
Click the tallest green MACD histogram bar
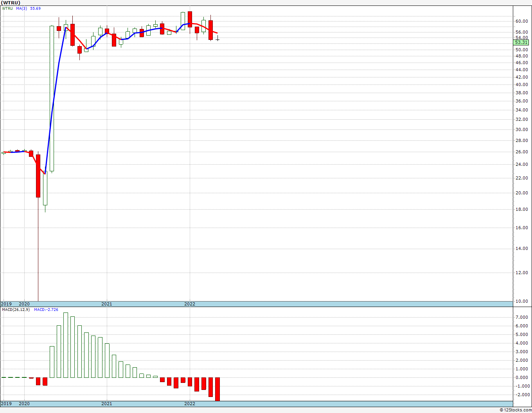66,345
